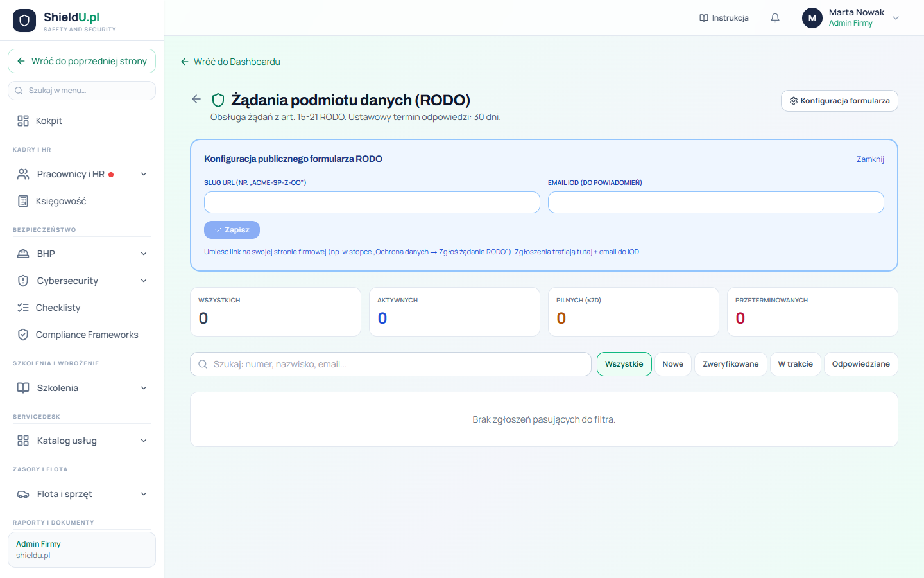
Task: Focus the Slug URL input field
Action: [x=372, y=202]
